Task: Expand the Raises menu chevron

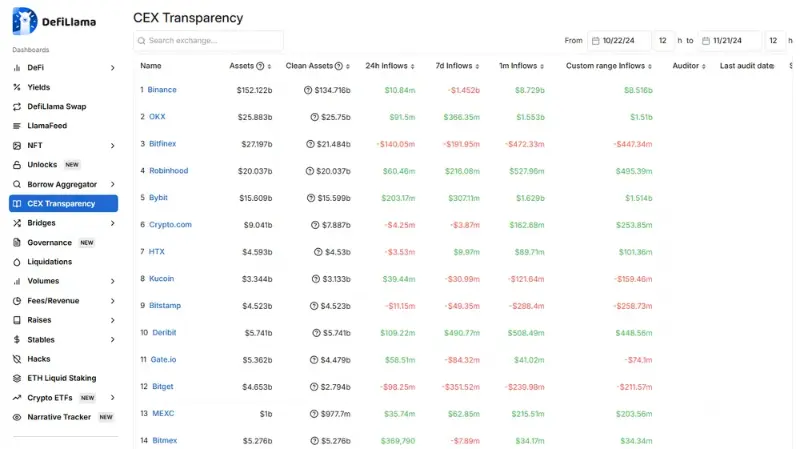Action: (112, 320)
